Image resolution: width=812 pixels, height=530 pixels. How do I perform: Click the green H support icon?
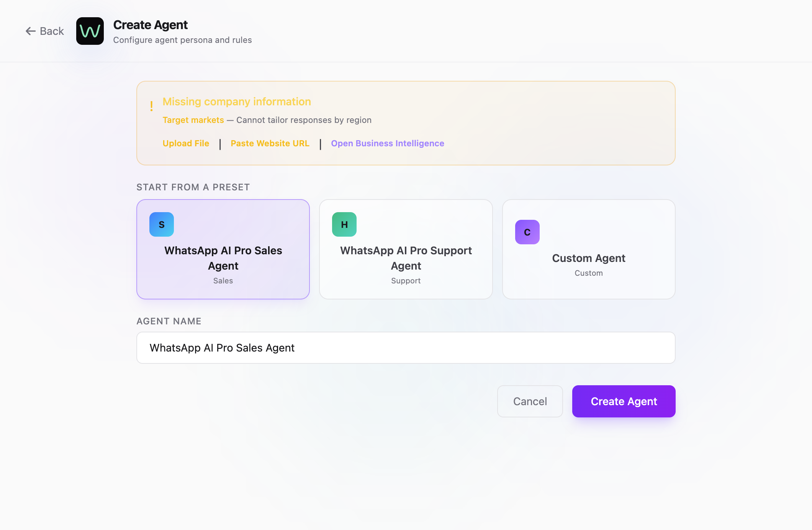(344, 224)
